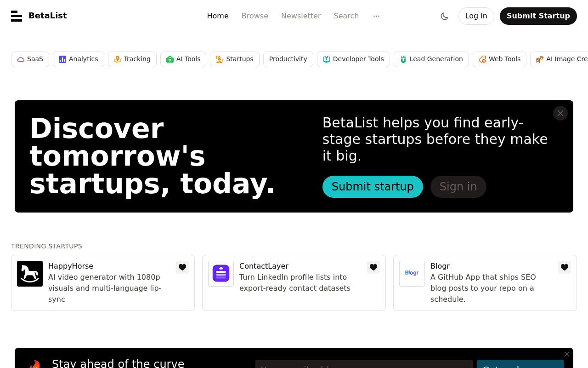Open the ContactLayer startup title
This screenshot has height=368, width=588.
click(264, 266)
